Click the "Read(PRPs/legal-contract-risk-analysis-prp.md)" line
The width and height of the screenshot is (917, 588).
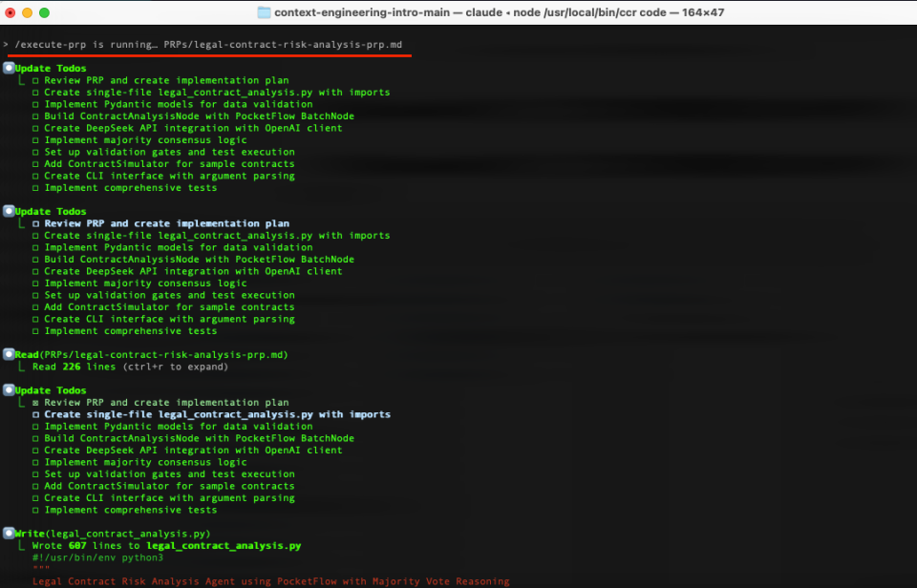pyautogui.click(x=152, y=355)
